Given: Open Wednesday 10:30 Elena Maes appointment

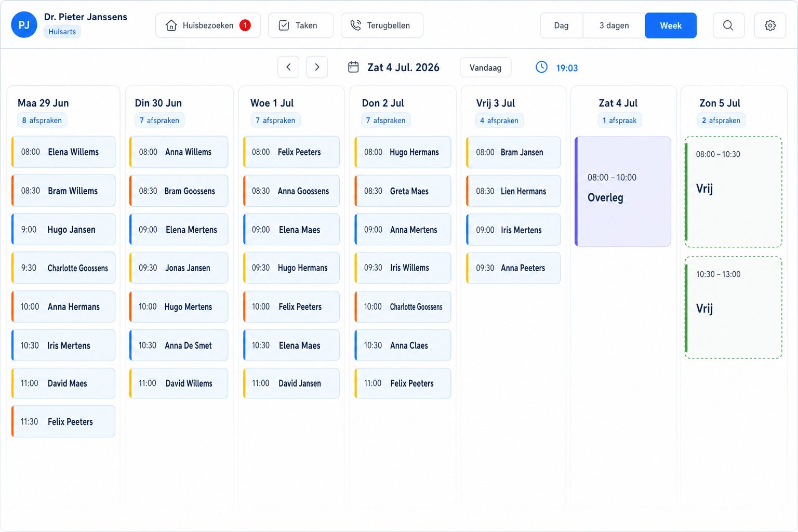Looking at the screenshot, I should 291,345.
